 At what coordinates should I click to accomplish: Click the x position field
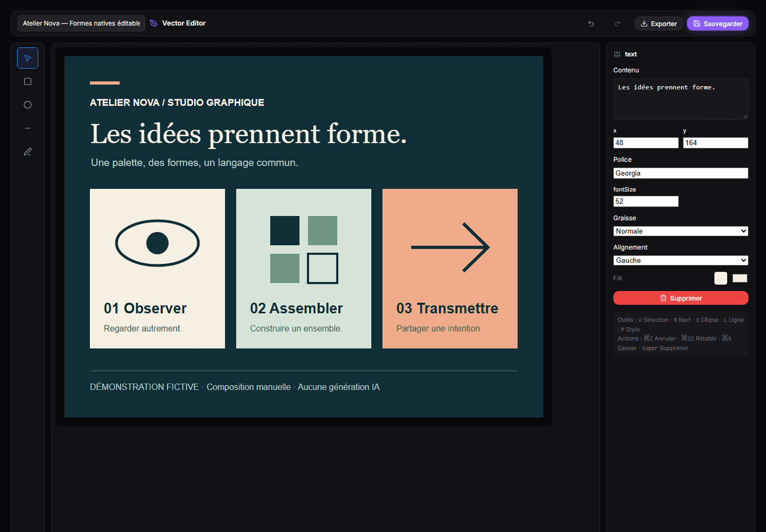[x=646, y=143]
